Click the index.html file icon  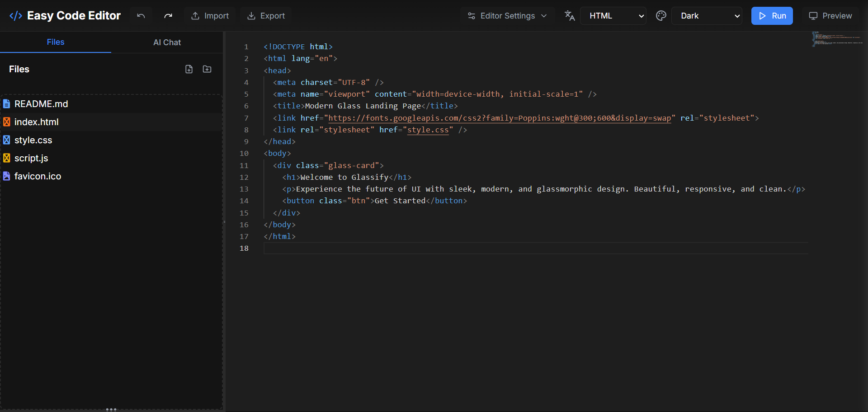pos(6,122)
